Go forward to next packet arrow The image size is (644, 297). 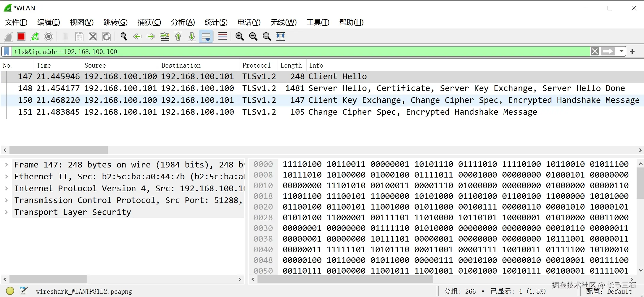tap(151, 36)
